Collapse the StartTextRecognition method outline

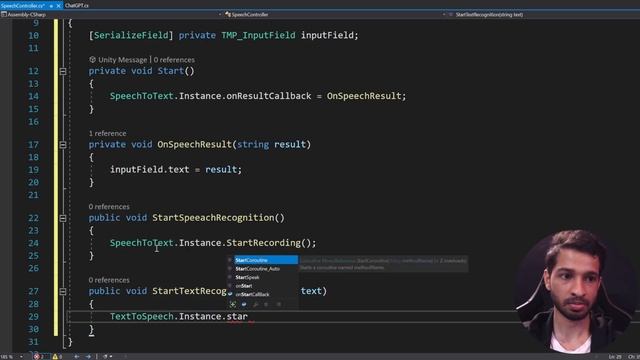63,292
